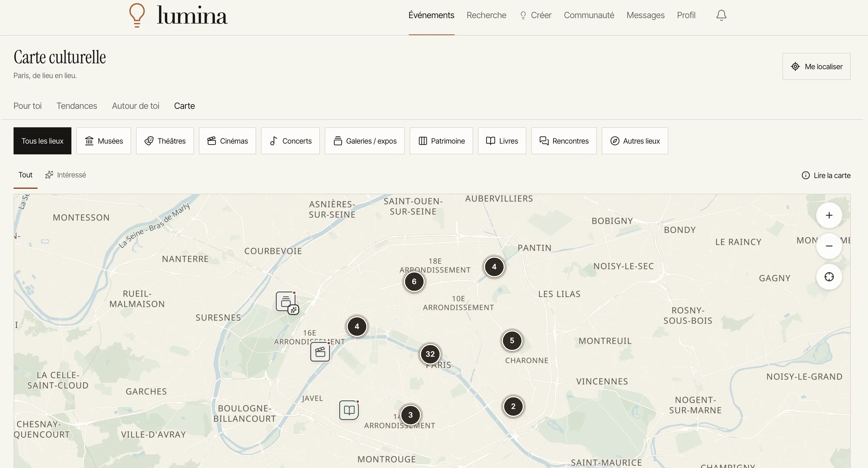Filter venues to Livres
The width and height of the screenshot is (868, 468).
click(502, 141)
